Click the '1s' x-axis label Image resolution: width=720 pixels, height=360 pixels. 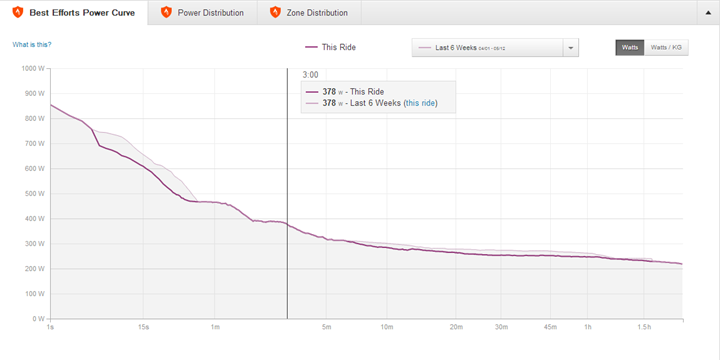coord(51,327)
